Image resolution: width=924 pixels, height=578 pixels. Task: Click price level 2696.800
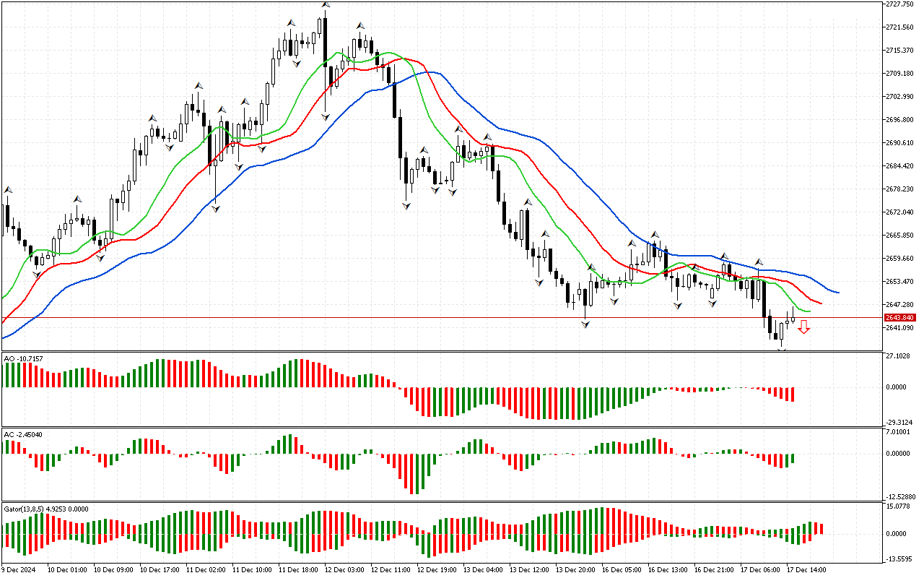click(899, 119)
